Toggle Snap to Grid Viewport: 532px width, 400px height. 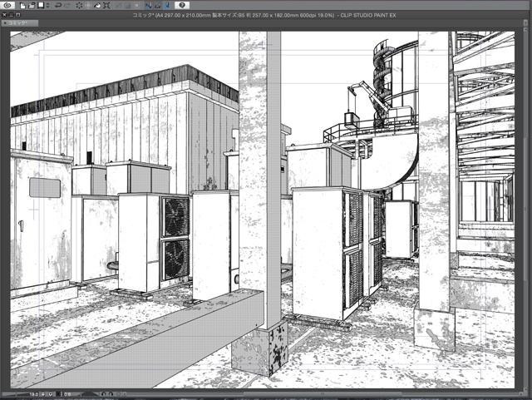click(x=167, y=6)
